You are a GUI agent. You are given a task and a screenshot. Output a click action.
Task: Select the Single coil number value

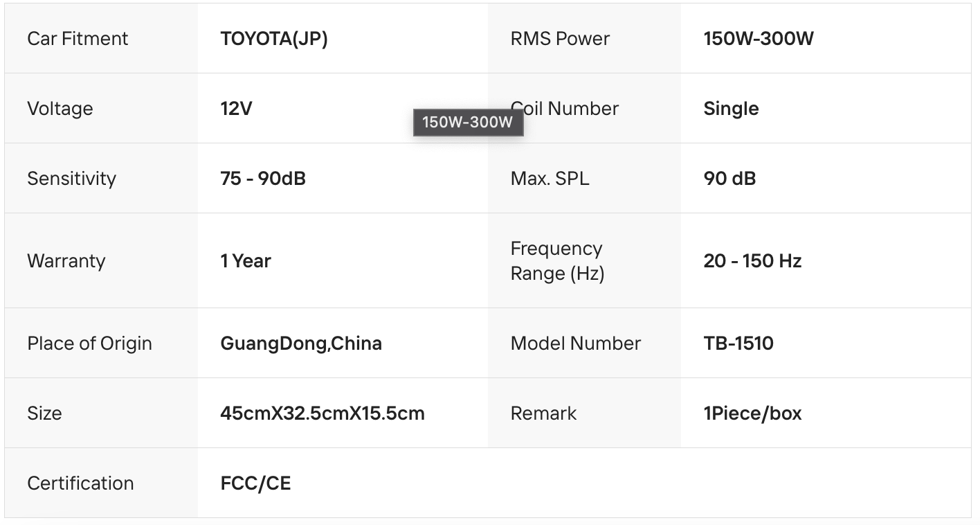pos(731,109)
